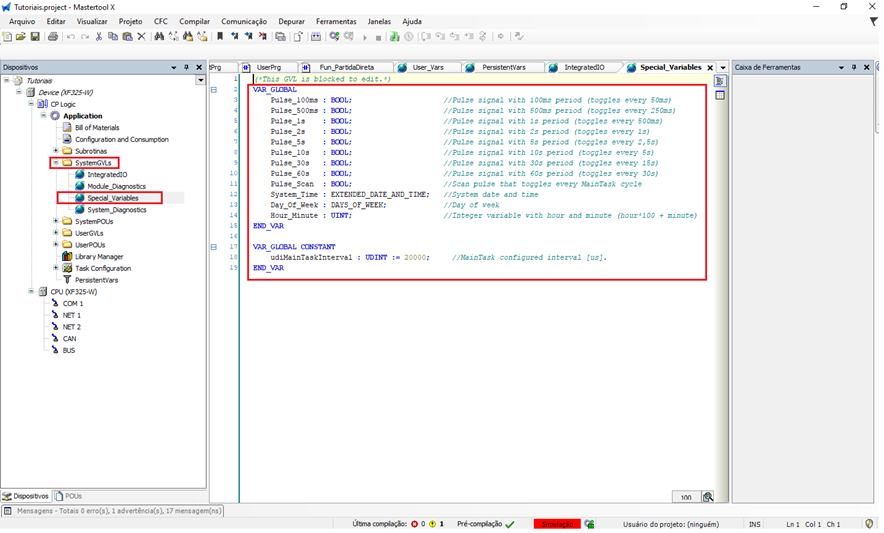Click the Cut scissors icon
Screen dimensions: 884x533
[x=98, y=37]
